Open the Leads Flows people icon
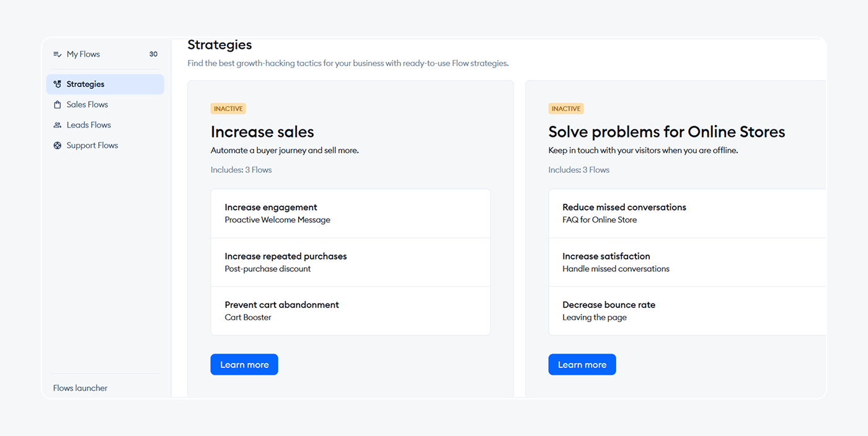868x436 pixels. (58, 125)
